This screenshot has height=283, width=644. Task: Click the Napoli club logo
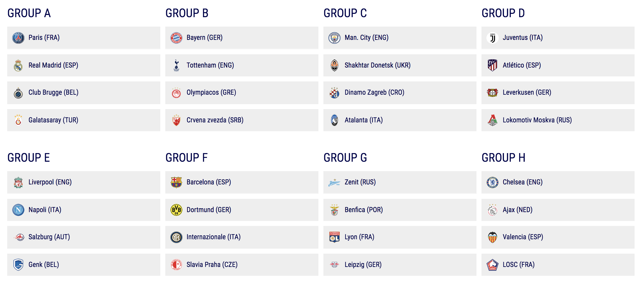18,210
